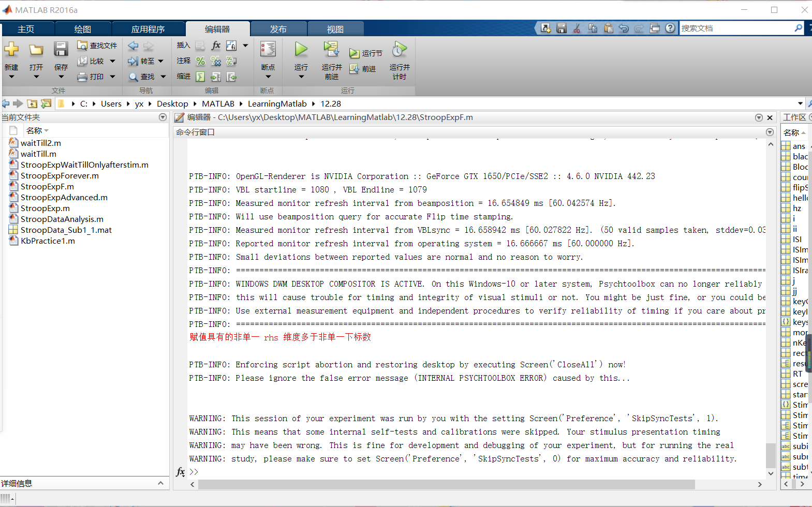
Task: Click the Print (打印) printer icon
Action: (x=82, y=77)
